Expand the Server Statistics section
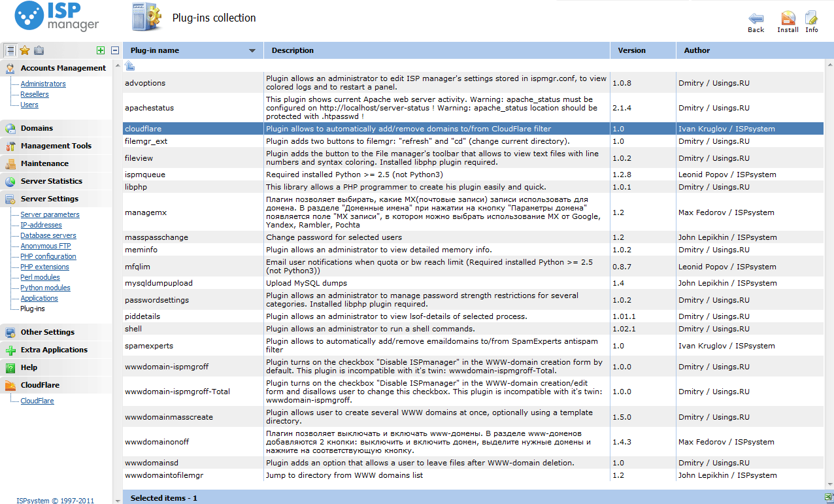The height and width of the screenshot is (504, 834). click(51, 181)
